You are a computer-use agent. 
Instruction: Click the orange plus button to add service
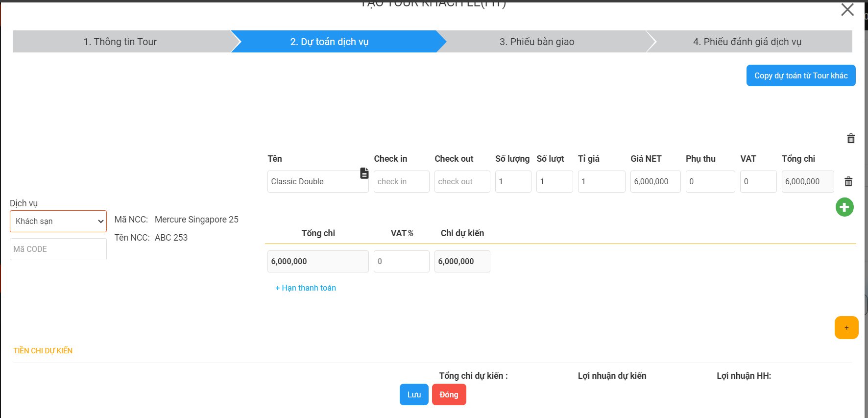click(x=846, y=328)
